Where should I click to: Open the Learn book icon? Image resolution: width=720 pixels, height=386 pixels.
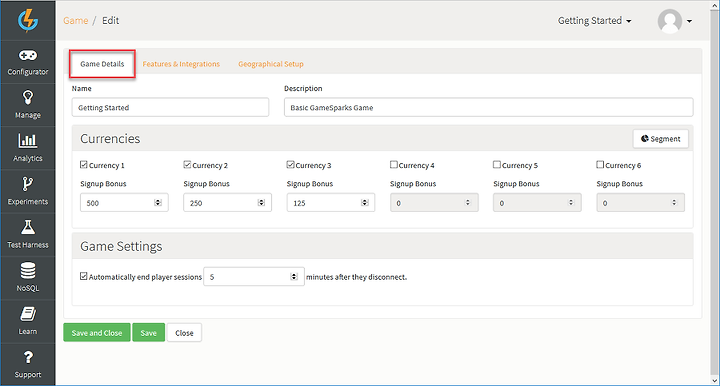click(28, 314)
